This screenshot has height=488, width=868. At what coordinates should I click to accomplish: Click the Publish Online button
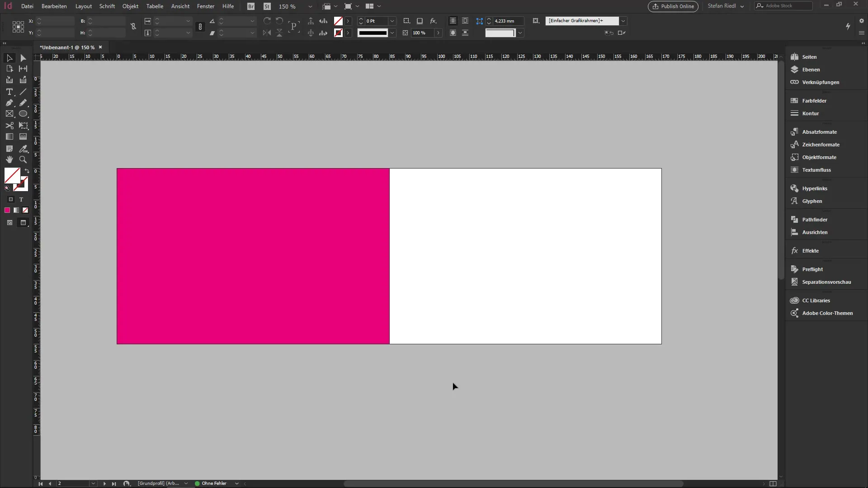click(x=673, y=6)
